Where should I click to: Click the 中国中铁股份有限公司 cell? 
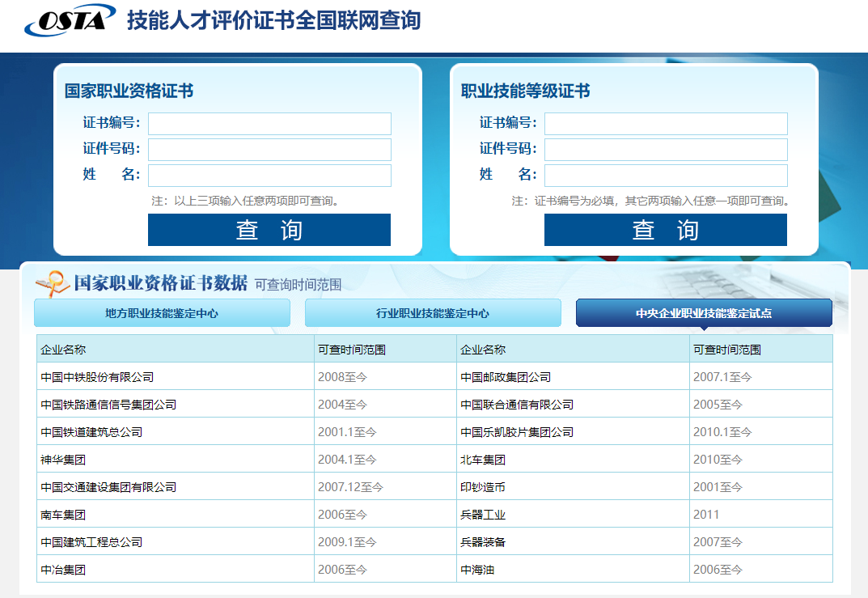[176, 377]
